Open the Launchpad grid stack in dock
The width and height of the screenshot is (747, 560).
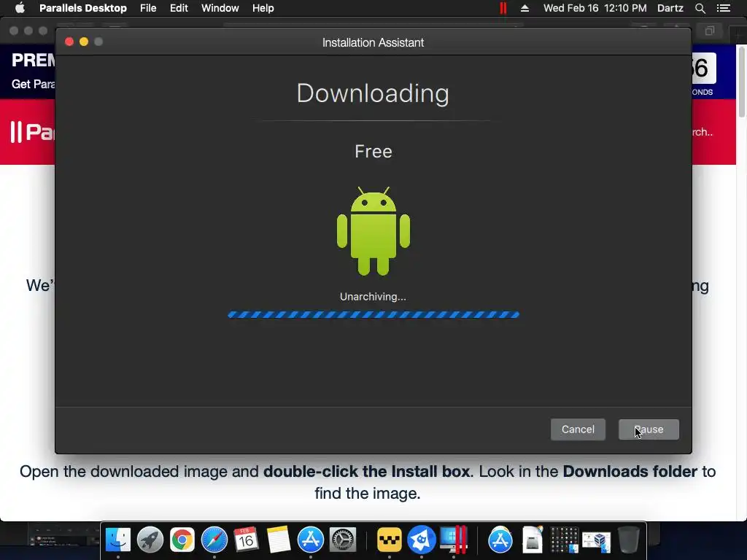[x=565, y=540]
